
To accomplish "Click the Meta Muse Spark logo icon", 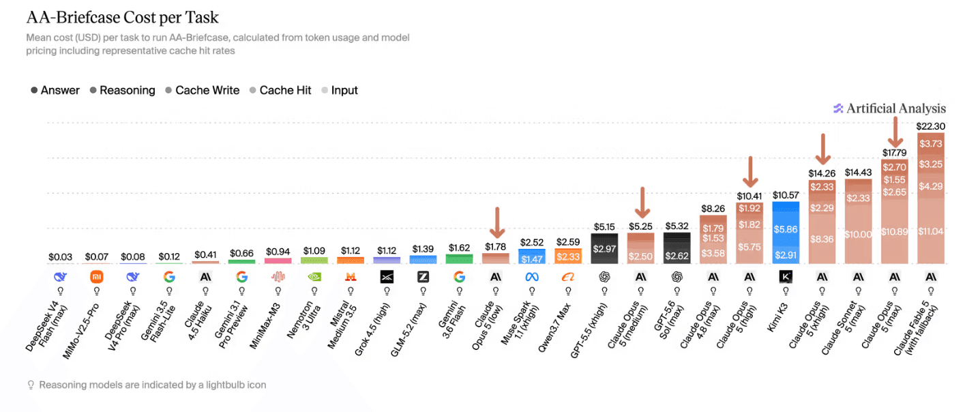I will (532, 277).
